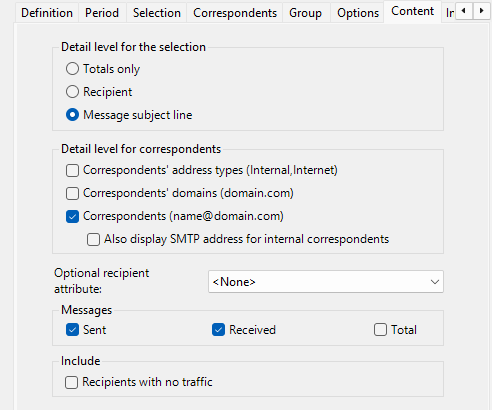Go to the Selection tab
The width and height of the screenshot is (492, 410).
(157, 13)
